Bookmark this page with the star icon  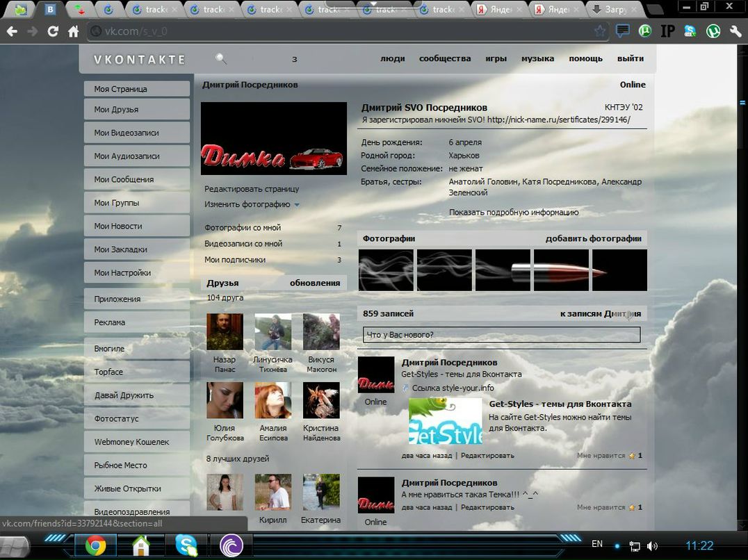click(600, 31)
